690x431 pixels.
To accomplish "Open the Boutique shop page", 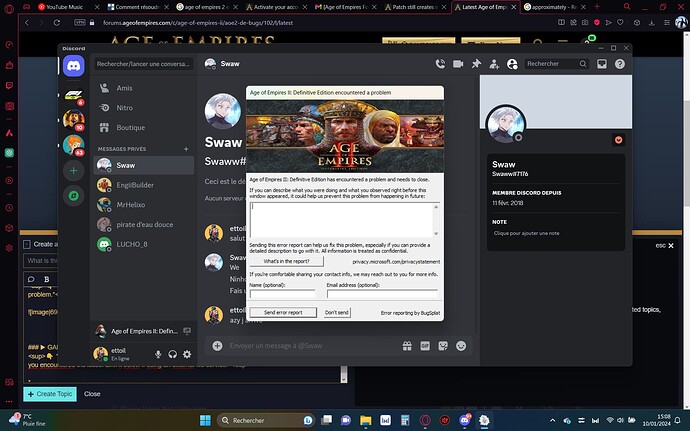I will click(144, 128).
